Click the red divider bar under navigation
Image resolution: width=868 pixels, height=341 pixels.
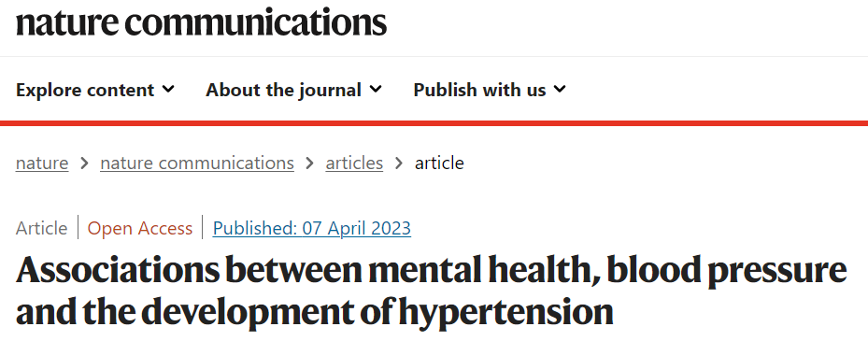(434, 123)
